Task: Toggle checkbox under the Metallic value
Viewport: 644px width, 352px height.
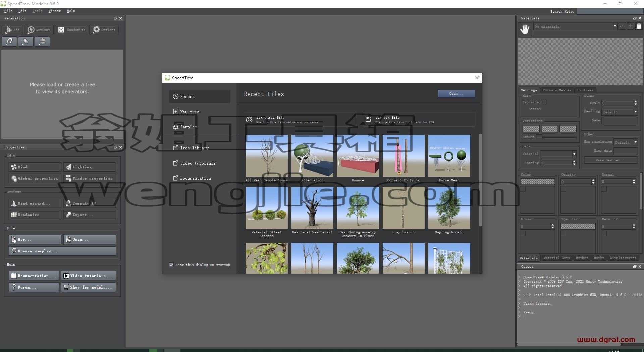Action: coord(604,234)
